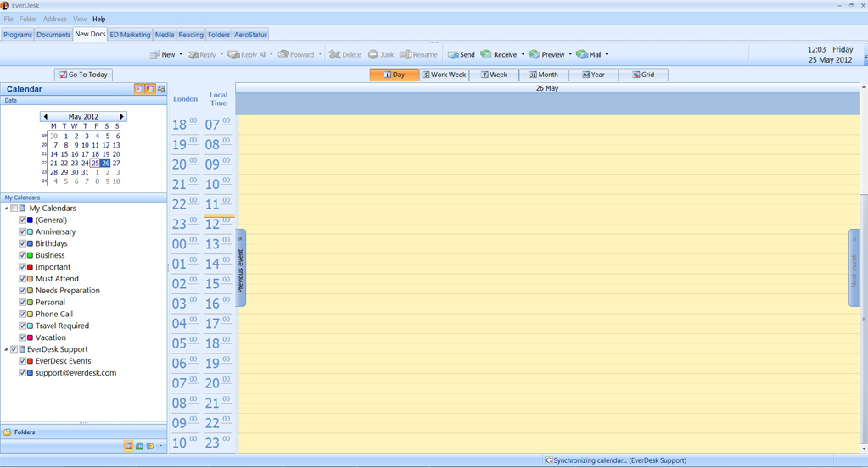The height and width of the screenshot is (468, 868).
Task: Go to previous month in mini calendar
Action: [x=45, y=117]
